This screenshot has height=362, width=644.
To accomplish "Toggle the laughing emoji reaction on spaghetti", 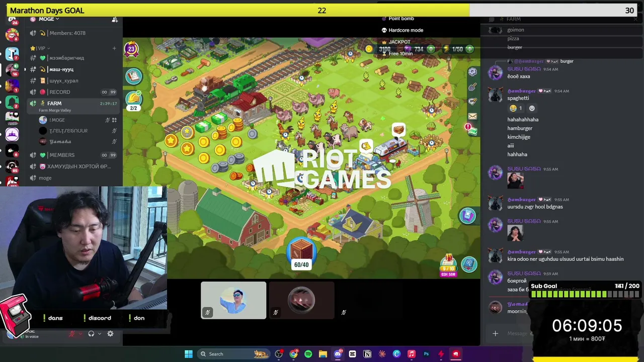I will click(516, 108).
